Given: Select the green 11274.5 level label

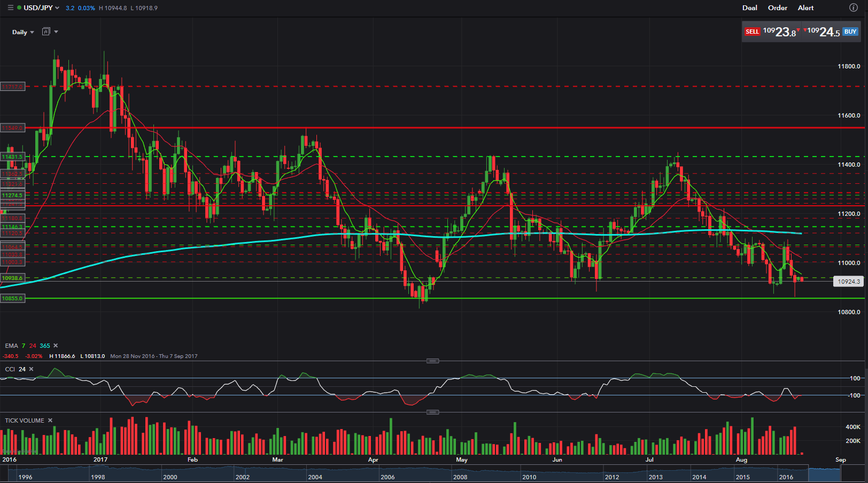Looking at the screenshot, I should 12,196.
